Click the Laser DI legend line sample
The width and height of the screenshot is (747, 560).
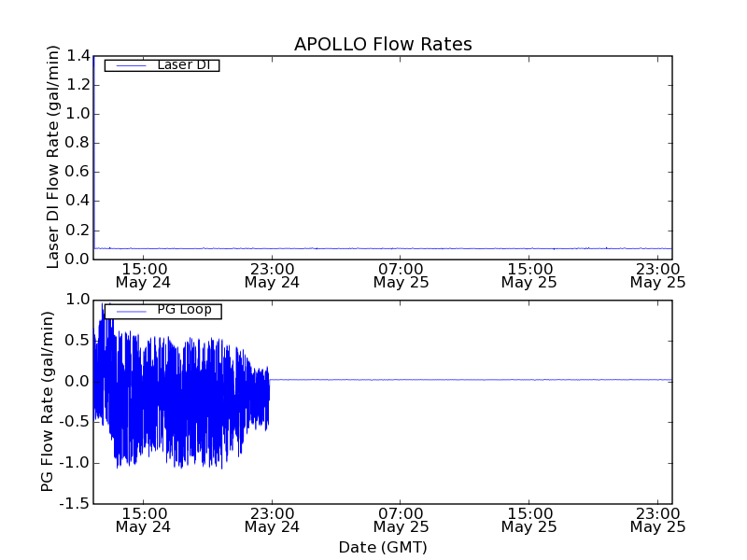coord(131,65)
